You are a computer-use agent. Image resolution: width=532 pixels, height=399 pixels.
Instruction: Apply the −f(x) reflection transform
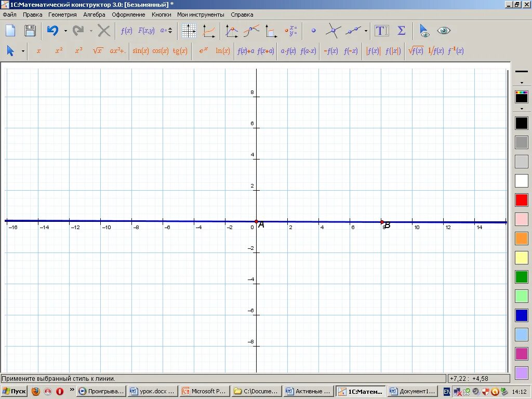(330, 51)
